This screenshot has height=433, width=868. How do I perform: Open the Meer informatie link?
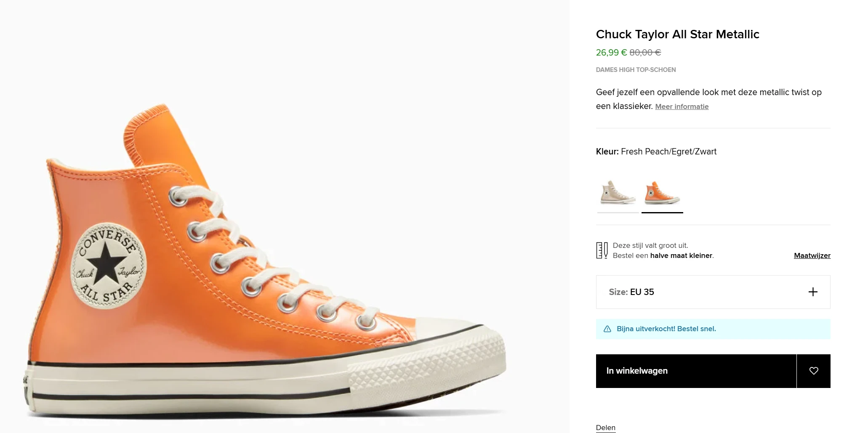point(682,106)
